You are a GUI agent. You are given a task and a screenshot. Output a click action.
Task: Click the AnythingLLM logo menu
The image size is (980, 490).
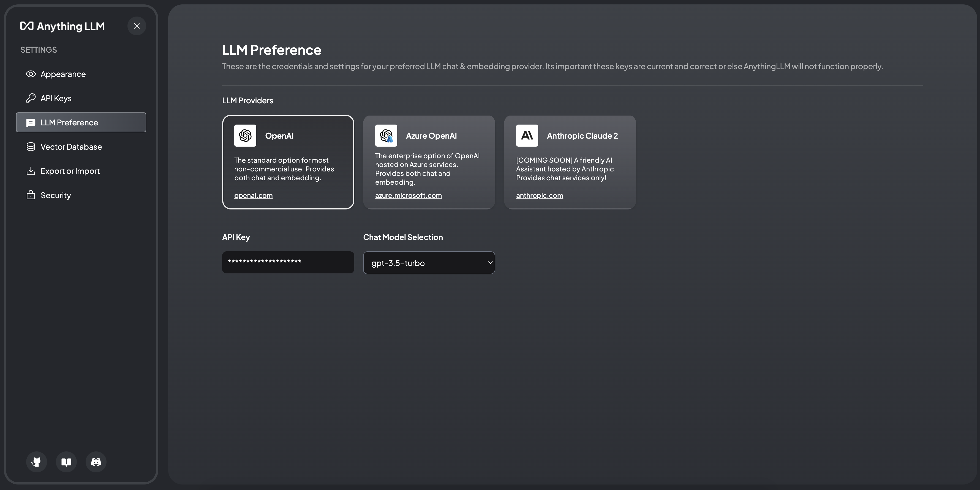click(62, 25)
